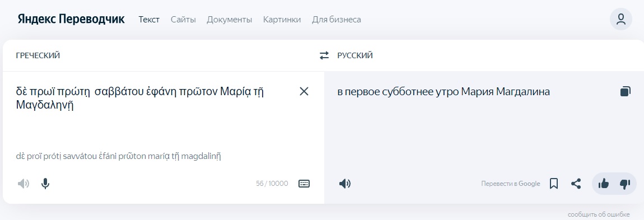The height and width of the screenshot is (220, 644).
Task: Switch to the Картинки tab
Action: tap(282, 19)
